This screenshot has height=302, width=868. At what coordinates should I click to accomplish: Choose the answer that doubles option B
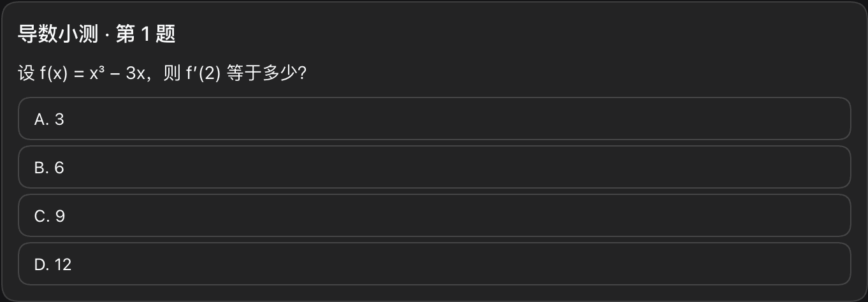pos(434,264)
